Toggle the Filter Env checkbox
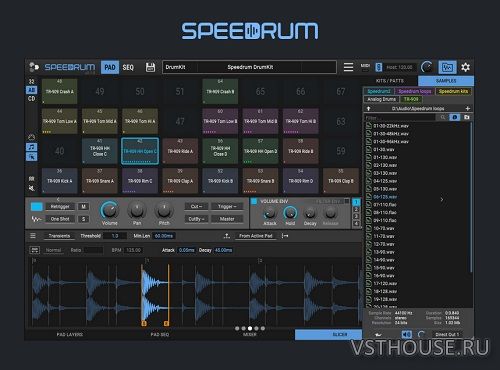The height and width of the screenshot is (370, 500). [x=347, y=201]
